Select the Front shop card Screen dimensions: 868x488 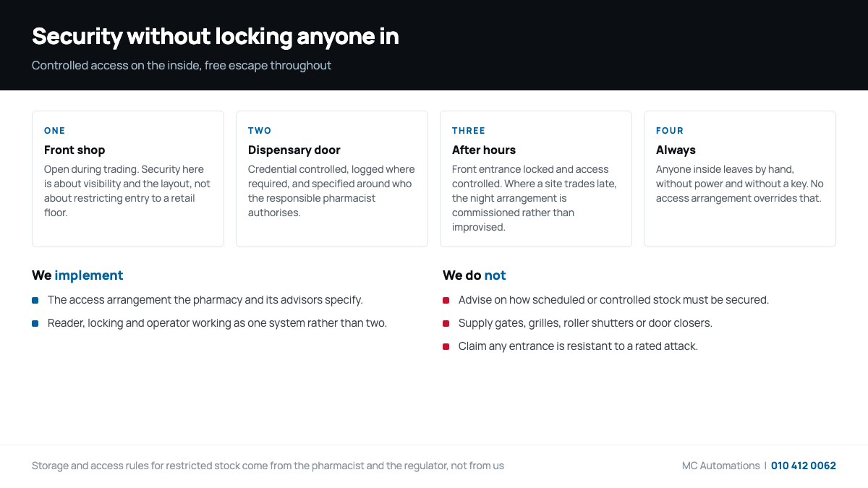[128, 179]
